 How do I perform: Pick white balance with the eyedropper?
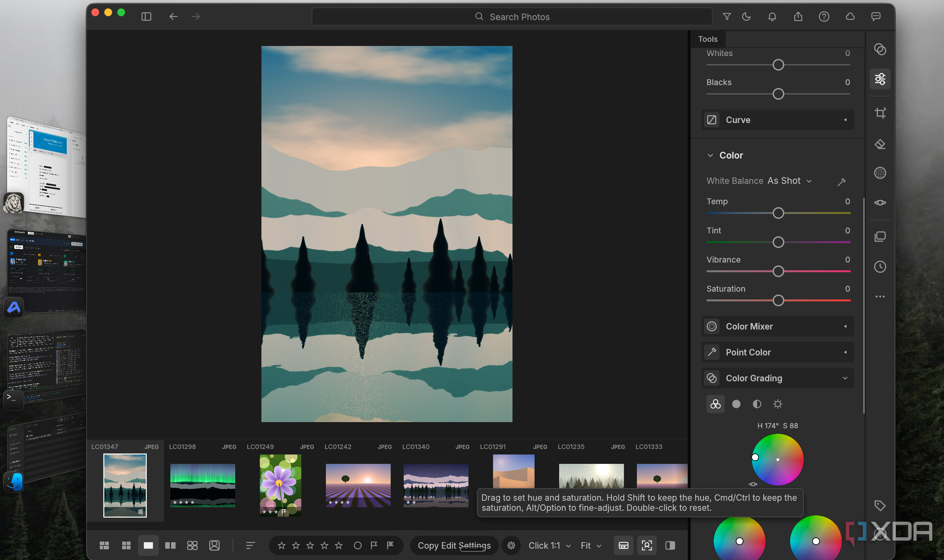[842, 182]
